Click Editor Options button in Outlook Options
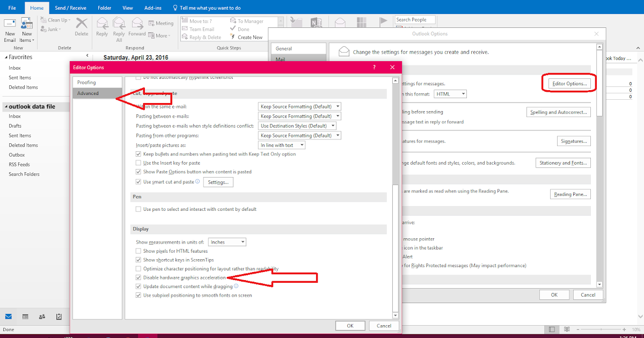644x338 pixels. click(570, 84)
